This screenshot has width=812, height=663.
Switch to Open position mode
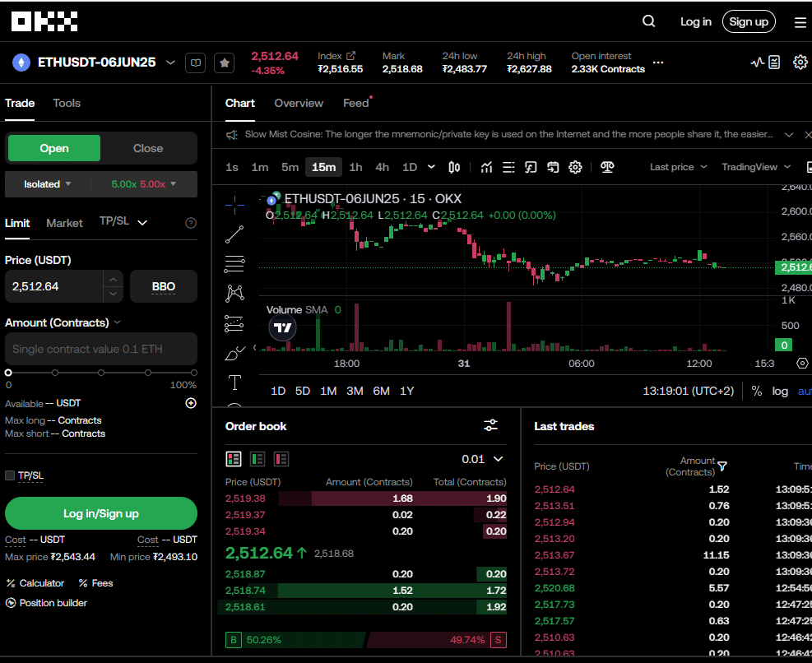(54, 148)
